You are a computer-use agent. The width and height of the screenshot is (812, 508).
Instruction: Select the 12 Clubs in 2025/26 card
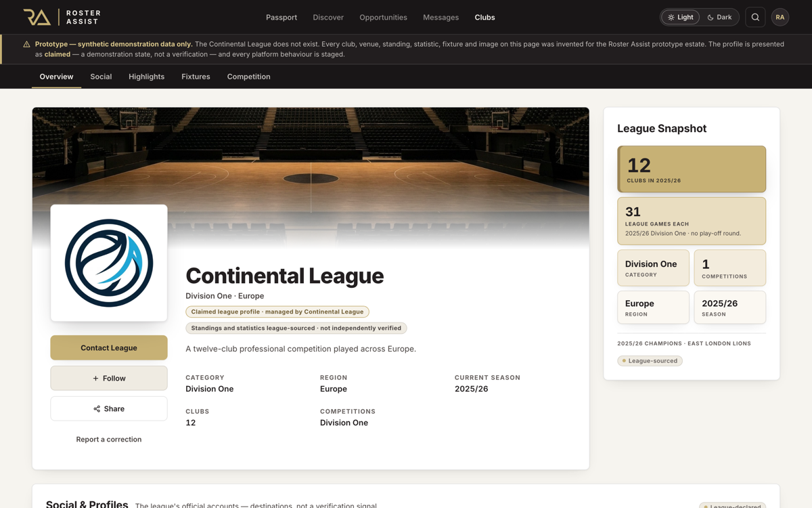tap(692, 169)
